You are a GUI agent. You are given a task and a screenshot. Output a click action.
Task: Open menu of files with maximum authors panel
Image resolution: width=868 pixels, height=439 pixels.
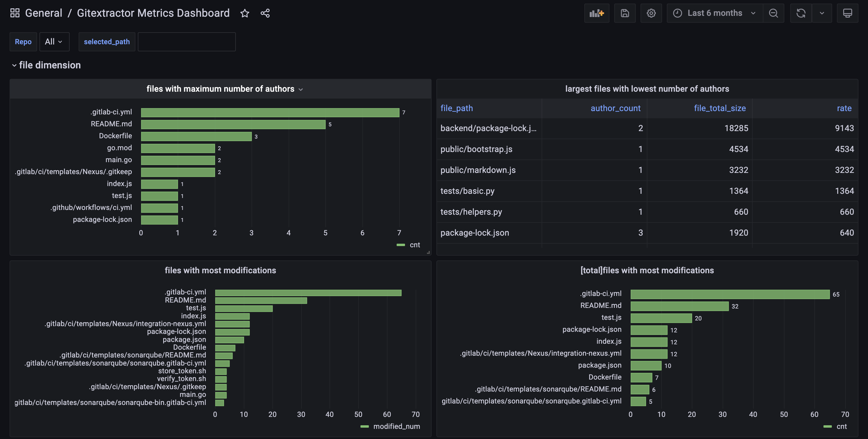300,89
